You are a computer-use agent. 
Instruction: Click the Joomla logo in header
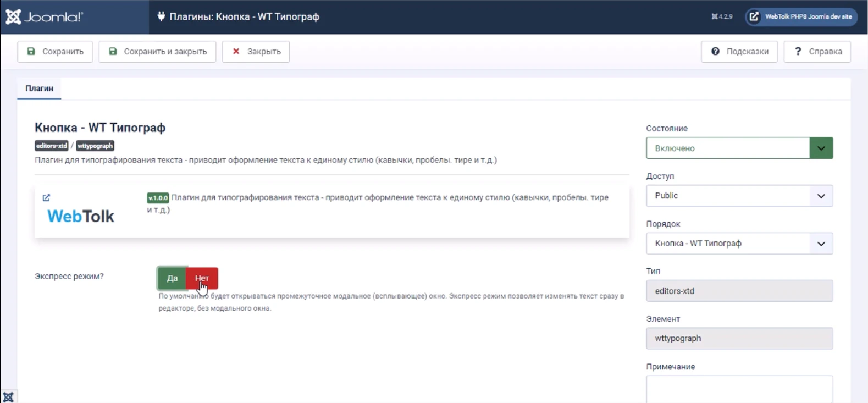(x=45, y=17)
